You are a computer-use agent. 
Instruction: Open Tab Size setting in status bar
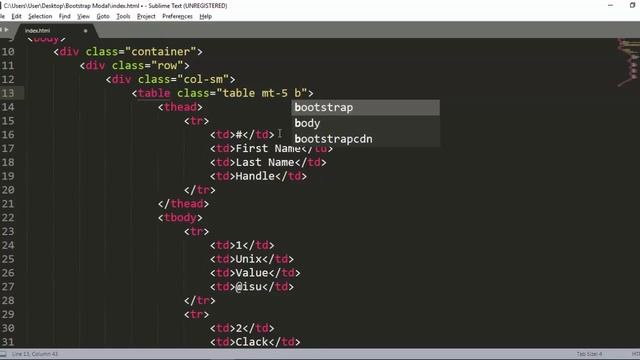pyautogui.click(x=589, y=354)
